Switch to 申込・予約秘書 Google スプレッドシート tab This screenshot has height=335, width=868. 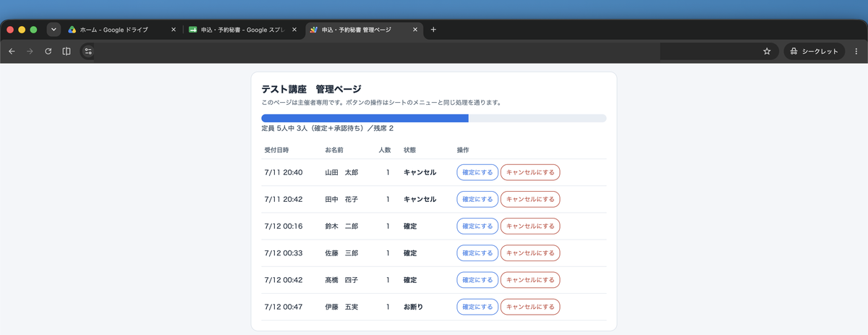tap(242, 30)
